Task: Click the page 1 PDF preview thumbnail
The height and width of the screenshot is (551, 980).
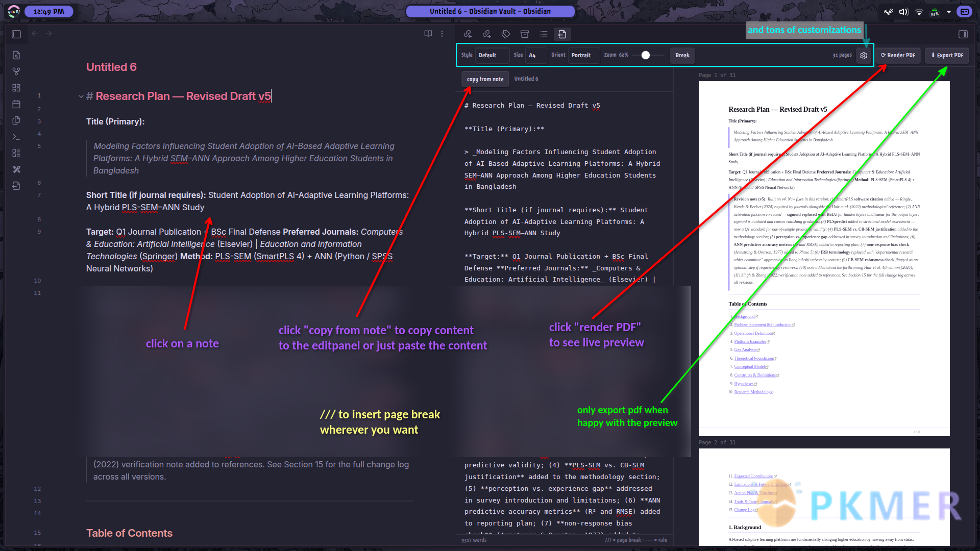Action: click(824, 258)
